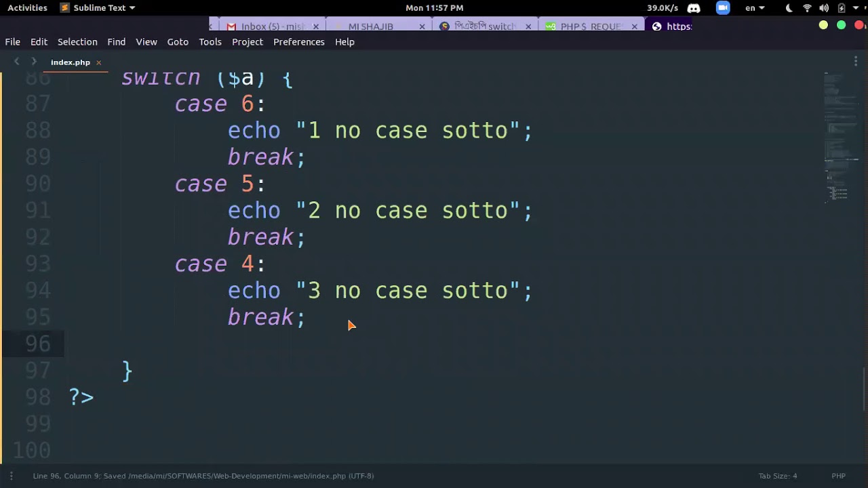Open the Find menu
The height and width of the screenshot is (488, 868).
(116, 41)
